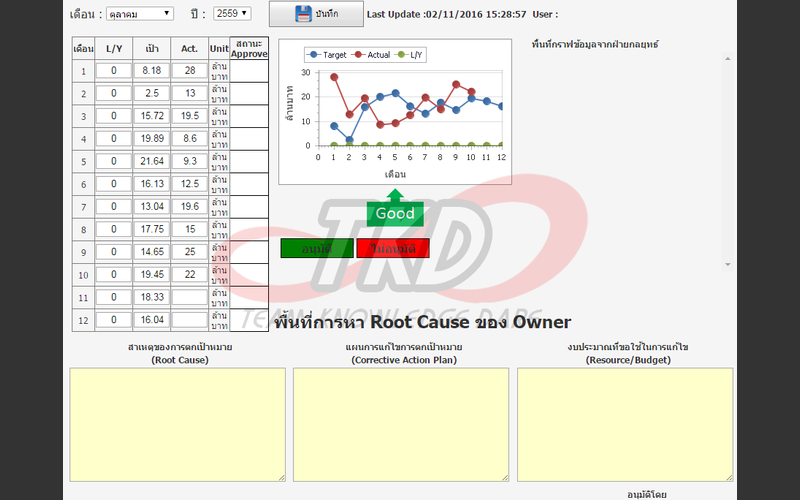Focus the Root Cause text area
800x500 pixels.
[x=178, y=424]
